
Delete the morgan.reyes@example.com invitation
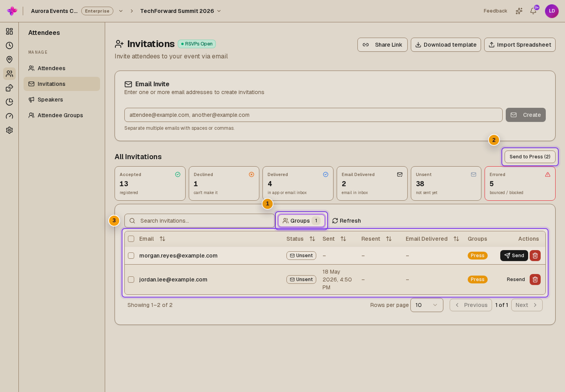point(535,256)
